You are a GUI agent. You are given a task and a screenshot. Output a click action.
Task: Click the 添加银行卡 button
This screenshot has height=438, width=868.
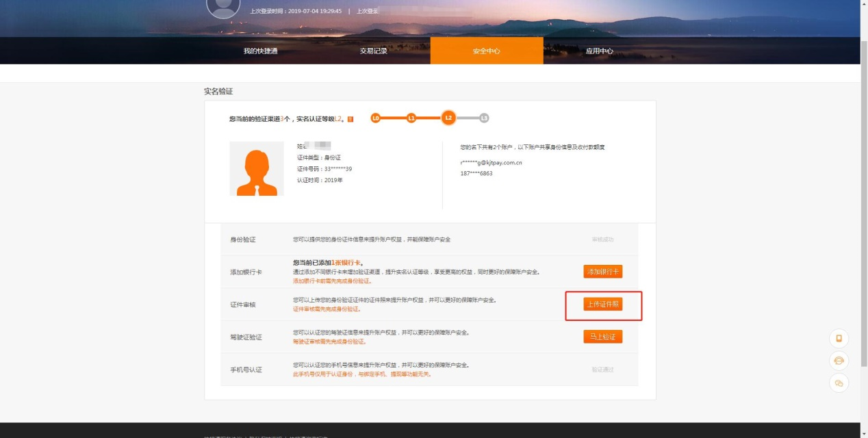point(601,271)
